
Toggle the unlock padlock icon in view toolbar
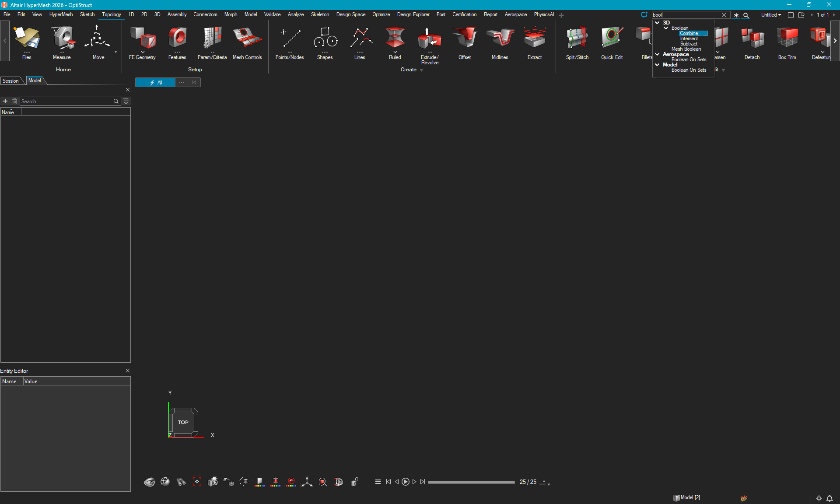(355, 482)
